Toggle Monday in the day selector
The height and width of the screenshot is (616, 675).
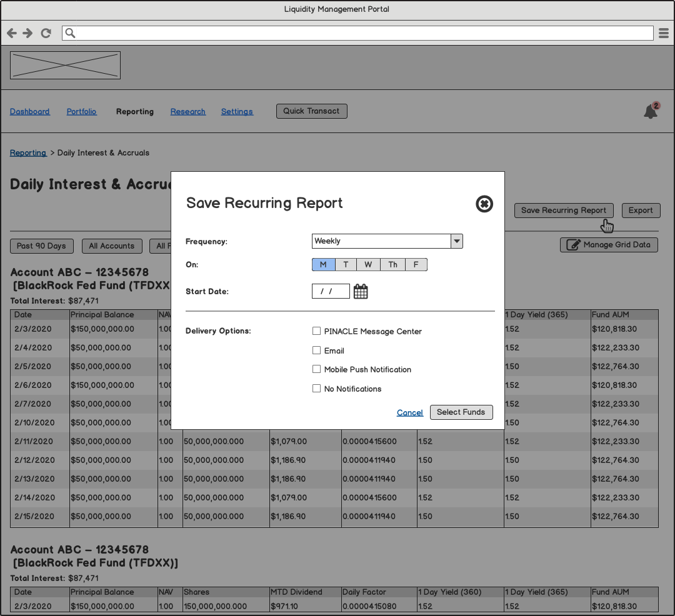323,264
